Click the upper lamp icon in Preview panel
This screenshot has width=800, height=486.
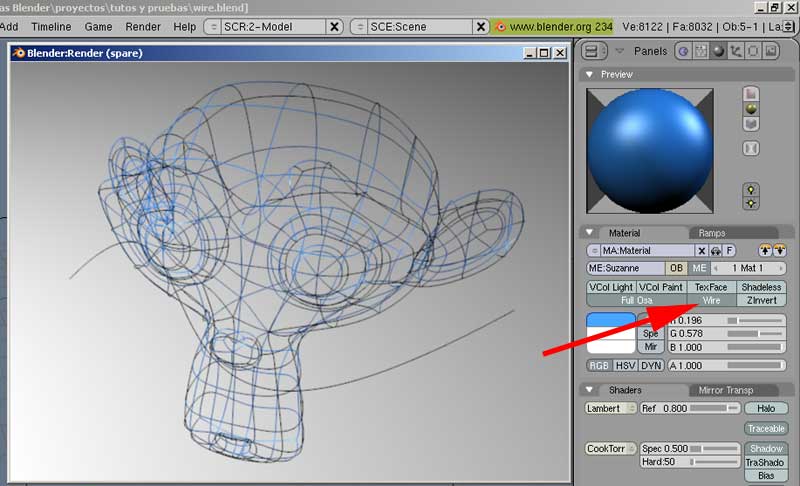751,190
